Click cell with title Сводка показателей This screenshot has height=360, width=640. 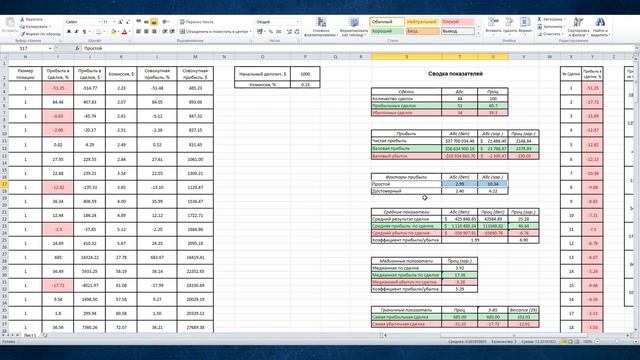[455, 73]
